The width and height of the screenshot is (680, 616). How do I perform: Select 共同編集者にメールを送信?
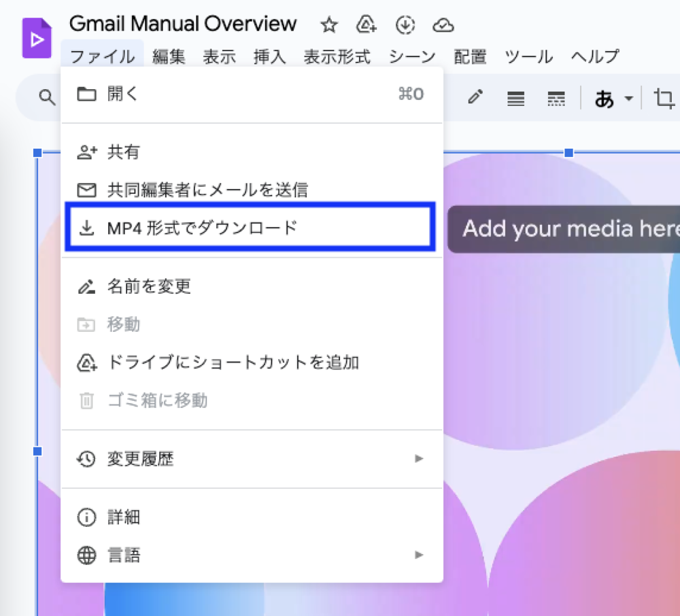pos(252,190)
